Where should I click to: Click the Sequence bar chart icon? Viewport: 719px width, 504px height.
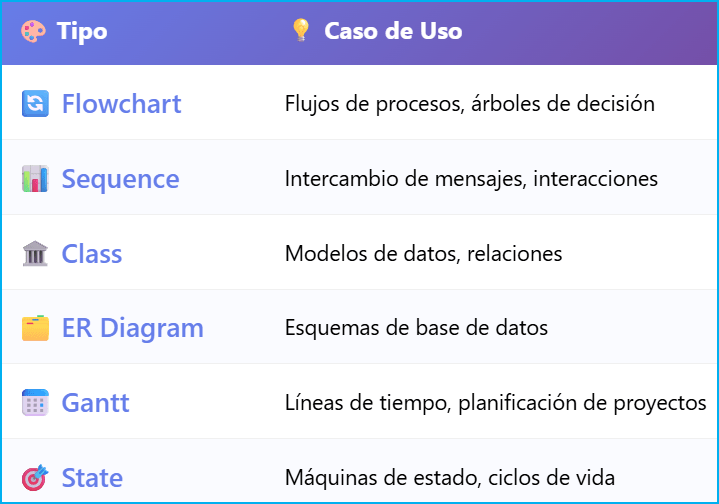pyautogui.click(x=35, y=179)
